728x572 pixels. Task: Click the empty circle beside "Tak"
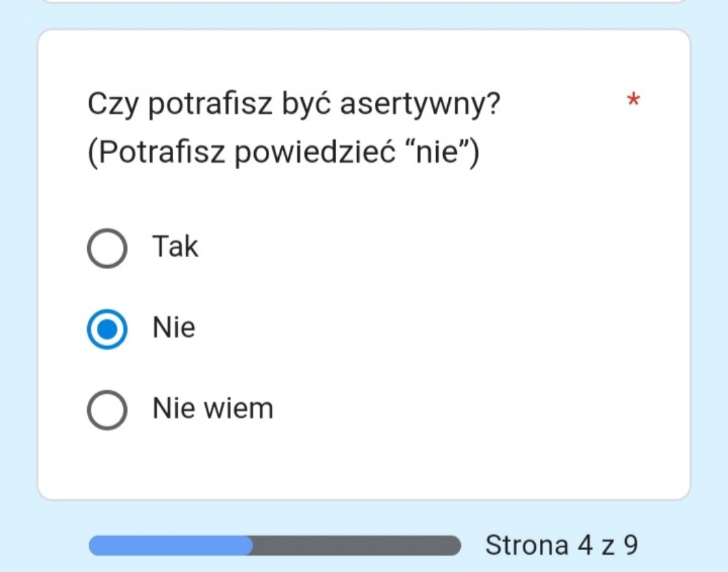106,249
